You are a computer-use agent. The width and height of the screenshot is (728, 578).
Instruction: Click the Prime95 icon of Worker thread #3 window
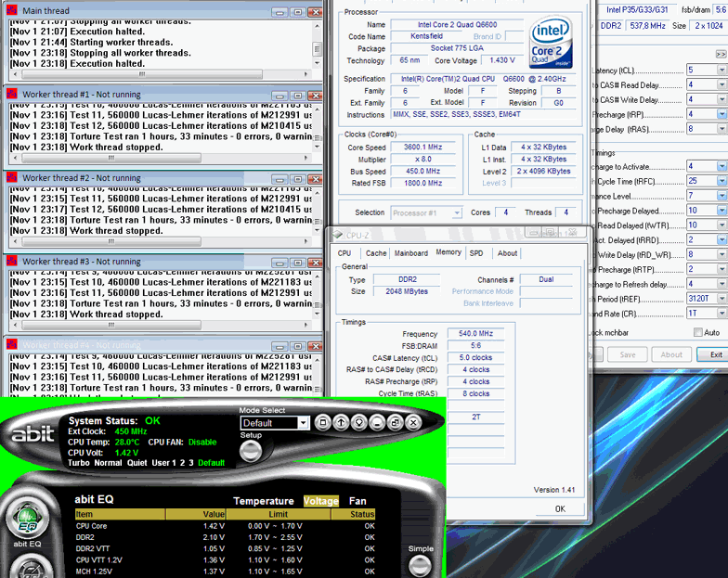[12, 261]
